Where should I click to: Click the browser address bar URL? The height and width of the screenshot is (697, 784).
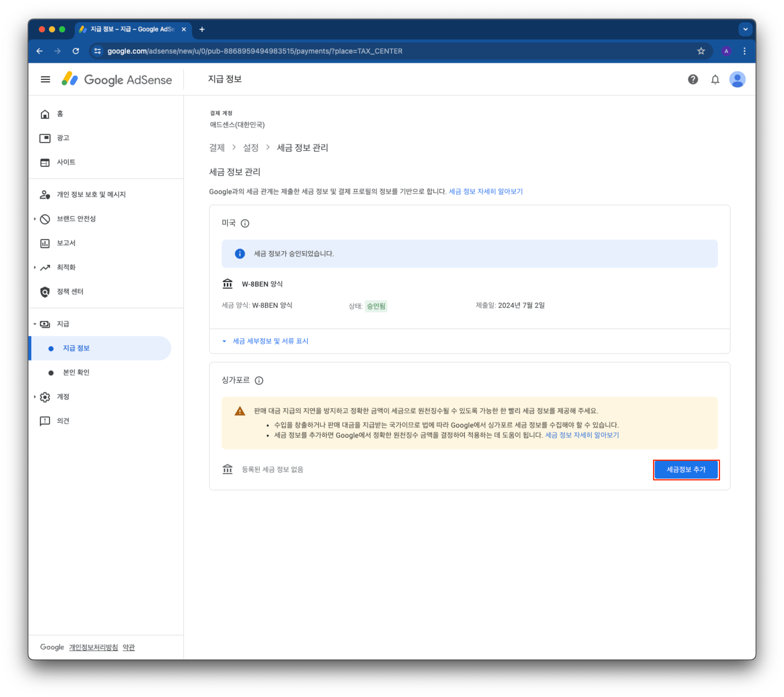[x=255, y=51]
